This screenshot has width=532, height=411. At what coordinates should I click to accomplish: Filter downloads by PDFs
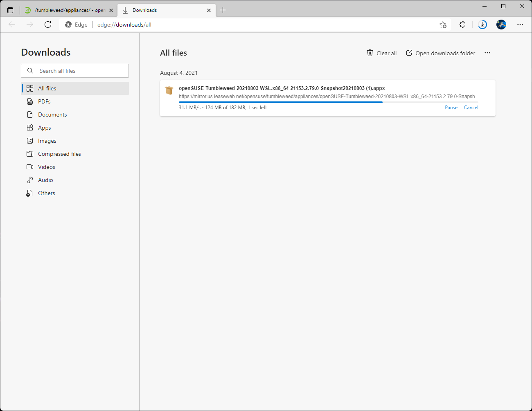pos(75,101)
